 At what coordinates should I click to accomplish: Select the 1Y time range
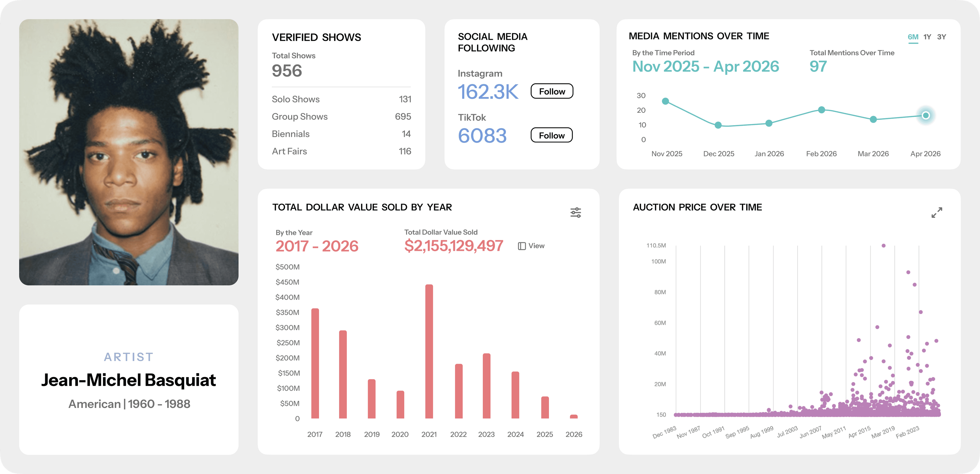(x=927, y=37)
